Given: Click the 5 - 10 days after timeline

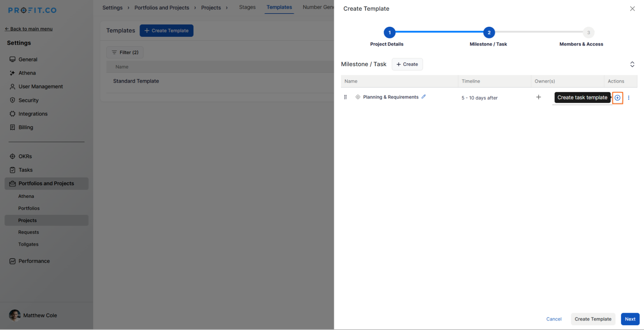Looking at the screenshot, I should tap(479, 98).
